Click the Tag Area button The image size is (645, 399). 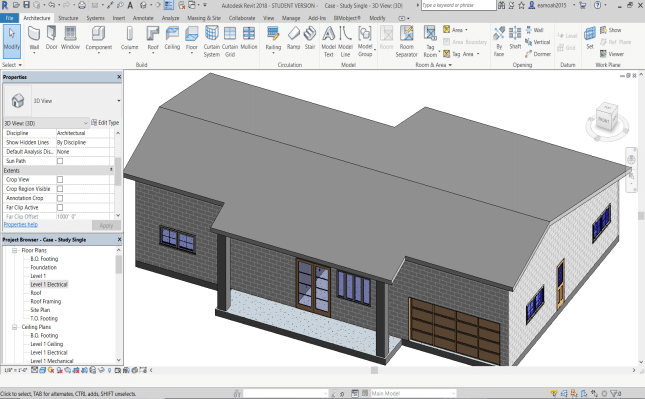point(458,54)
